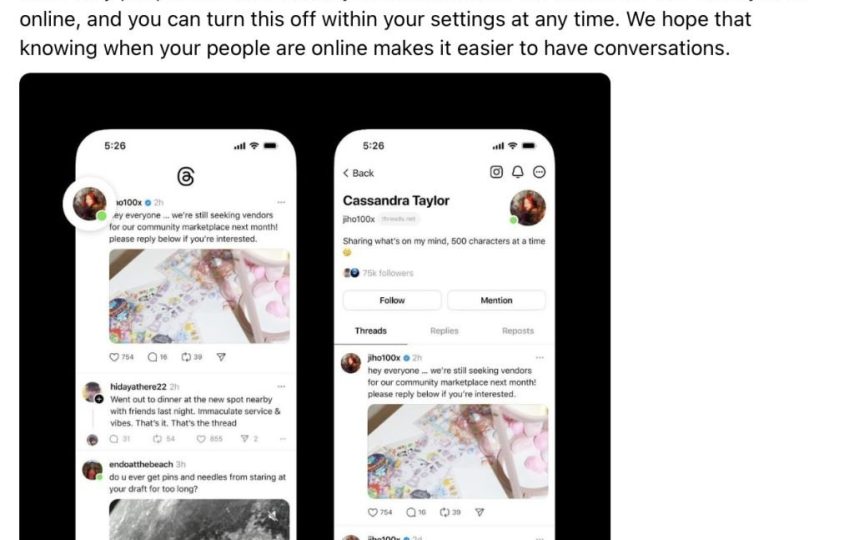
Task: Follow Cassandra Taylor
Action: [392, 300]
